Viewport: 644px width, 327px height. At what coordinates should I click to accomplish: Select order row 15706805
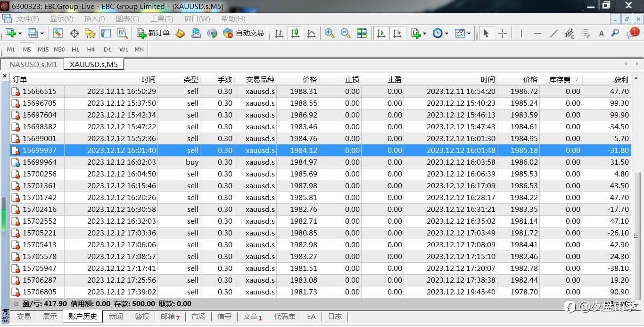(x=321, y=292)
